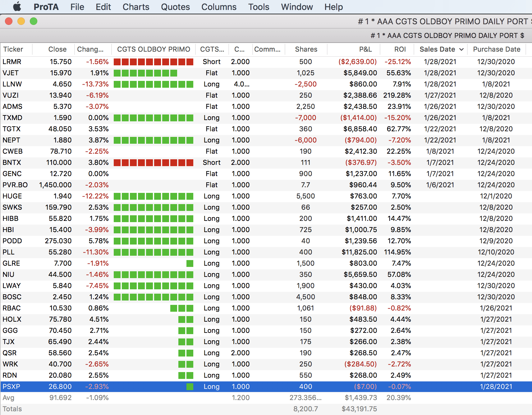Click the three green blocks for RBAC
532x415 pixels.
(x=182, y=308)
